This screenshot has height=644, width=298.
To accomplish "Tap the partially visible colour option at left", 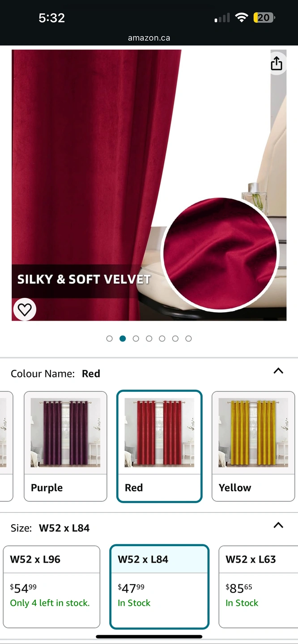I will pos(6,446).
